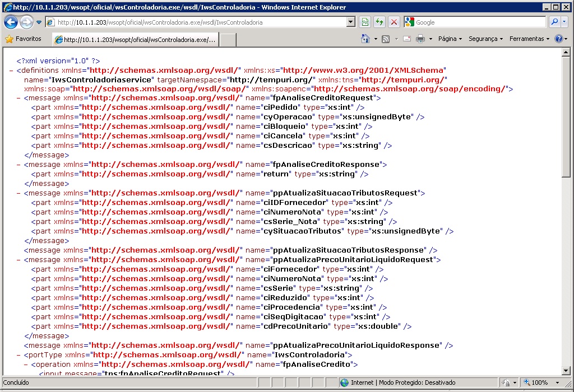
Task: Open the Página menu
Action: pos(450,39)
